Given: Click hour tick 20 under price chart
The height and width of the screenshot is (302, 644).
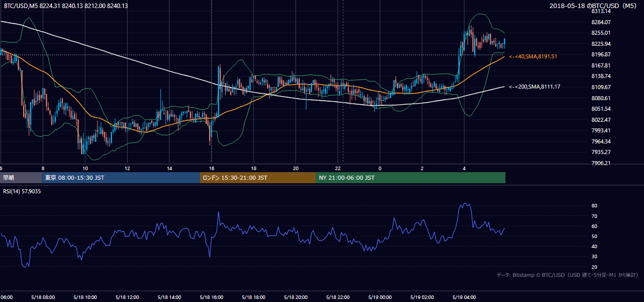Looking at the screenshot, I should [296, 169].
